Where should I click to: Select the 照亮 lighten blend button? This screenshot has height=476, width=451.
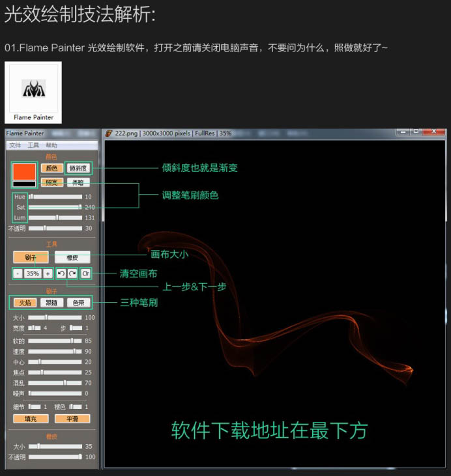point(51,182)
